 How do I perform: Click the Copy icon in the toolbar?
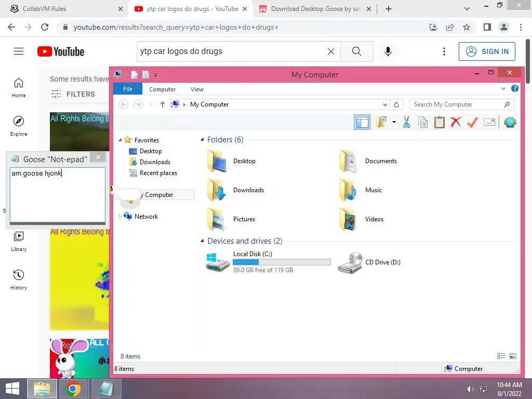point(423,122)
